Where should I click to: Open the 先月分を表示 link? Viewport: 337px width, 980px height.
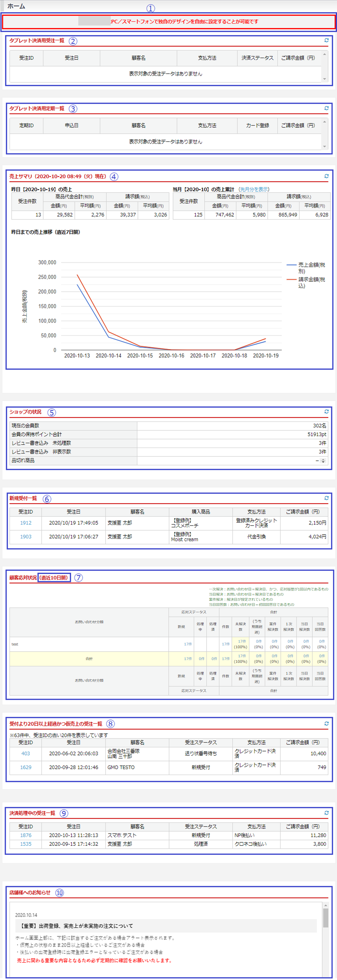point(254,189)
